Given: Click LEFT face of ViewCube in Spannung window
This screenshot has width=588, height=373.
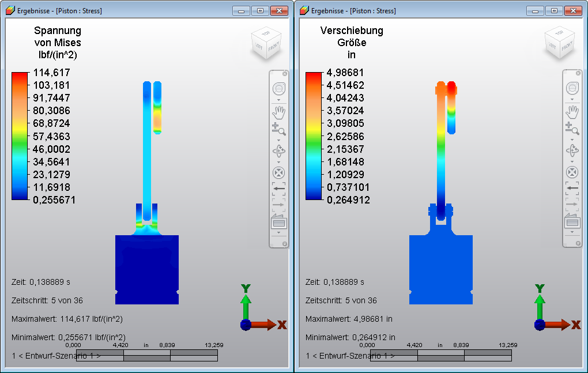Looking at the screenshot, I should click(259, 46).
